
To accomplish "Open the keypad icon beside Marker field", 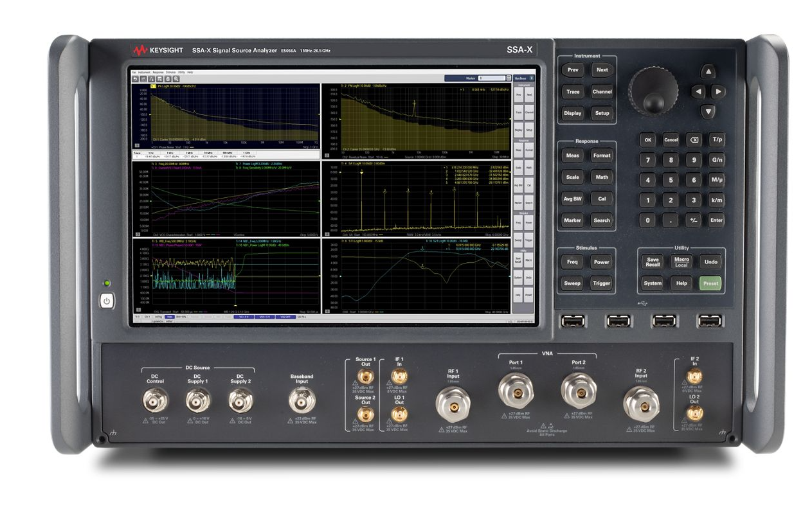I will 509,78.
